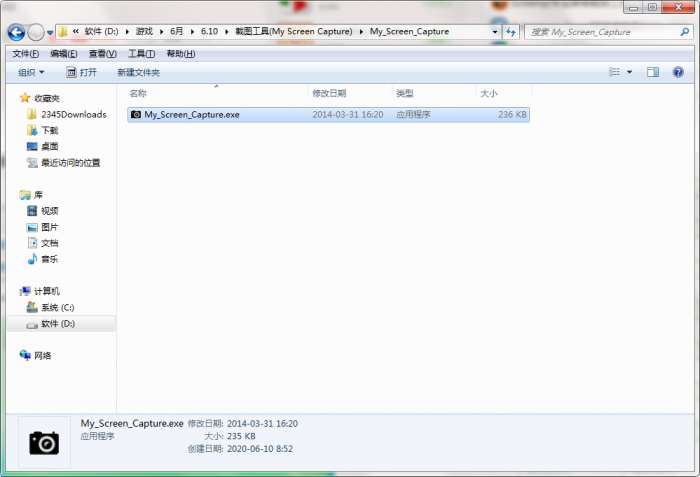Click the 6.10 breadcrumb segment
This screenshot has height=477, width=700.
209,31
